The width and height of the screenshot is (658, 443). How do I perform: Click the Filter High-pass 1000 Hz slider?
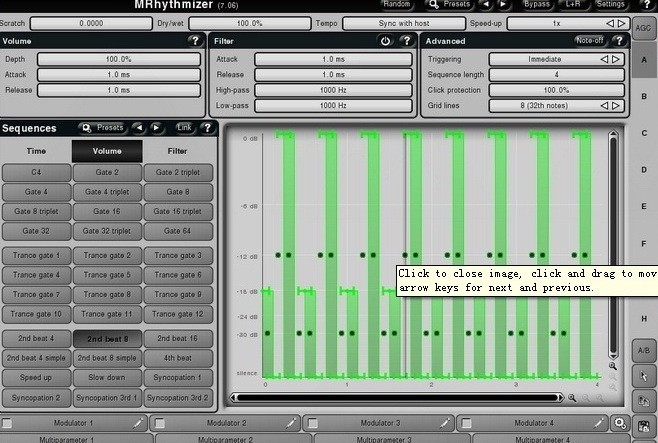coord(333,90)
